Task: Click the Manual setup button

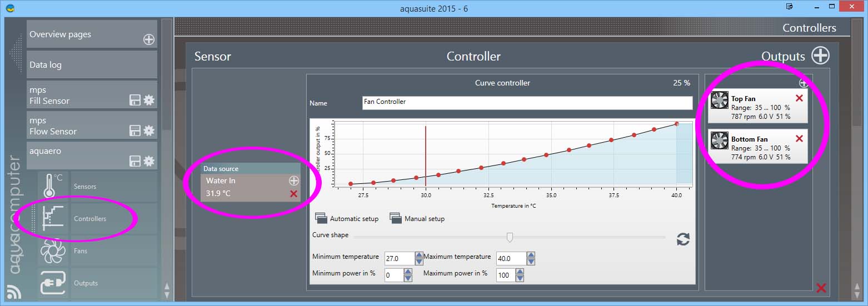Action: [417, 219]
